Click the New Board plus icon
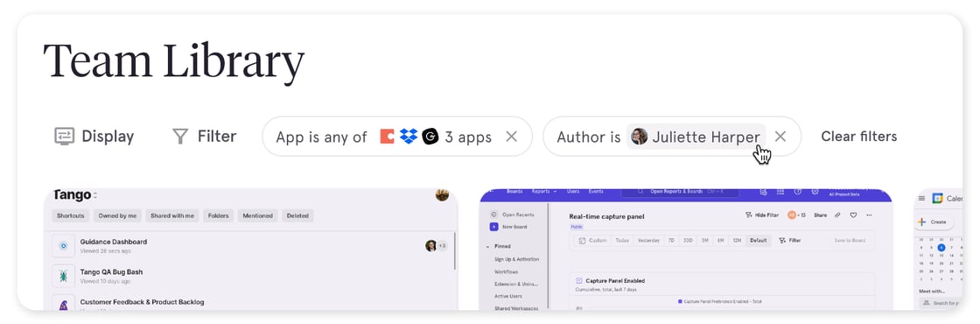Viewport: 980px width, 324px height. 493,227
